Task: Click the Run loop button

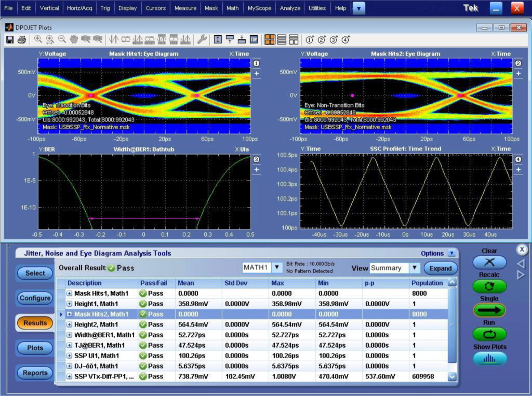Action: click(489, 334)
